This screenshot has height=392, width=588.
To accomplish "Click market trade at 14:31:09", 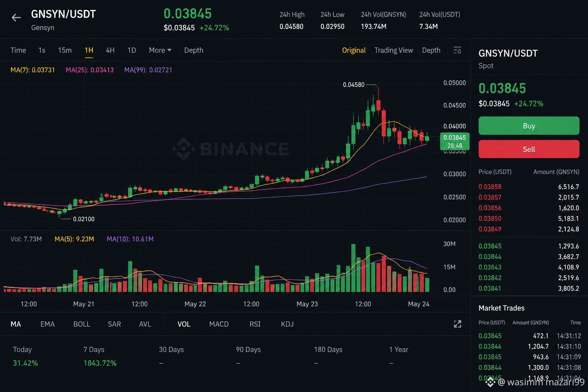I will 529,357.
